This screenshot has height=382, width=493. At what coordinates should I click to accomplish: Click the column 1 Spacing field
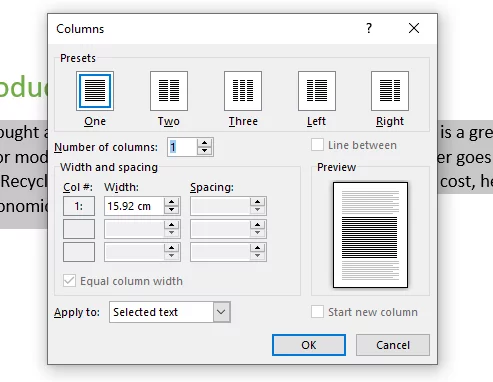(220, 206)
